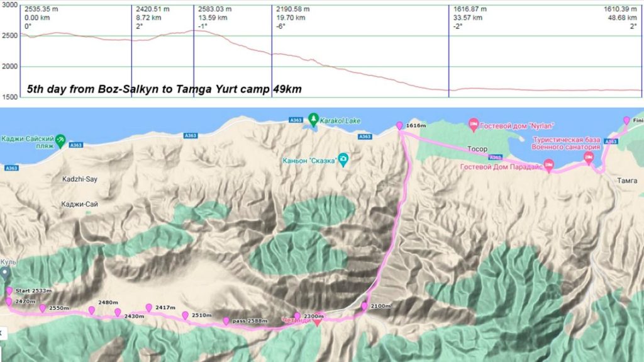Click the Karakol Lake green park icon
The image size is (644, 362).
click(x=313, y=119)
